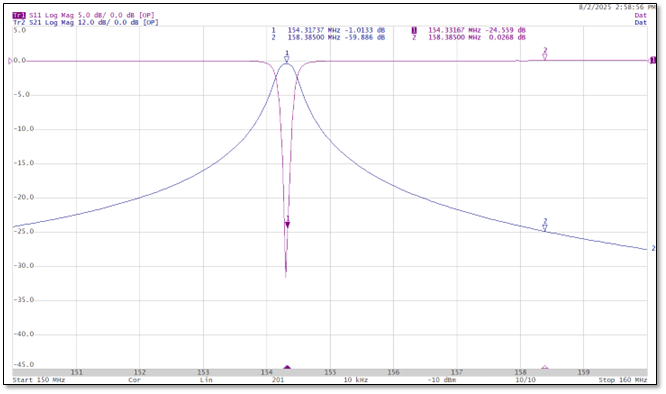Image resolution: width=666 pixels, height=394 pixels.
Task: Select marker 2 triangle on flat S11 trace
Action: coord(545,56)
